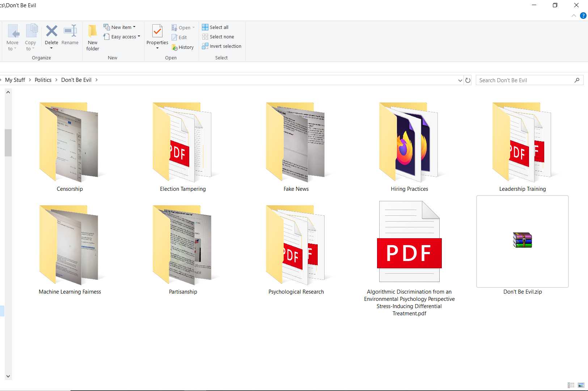Click the Censorship folder name label
This screenshot has height=391, width=588.
(x=70, y=189)
